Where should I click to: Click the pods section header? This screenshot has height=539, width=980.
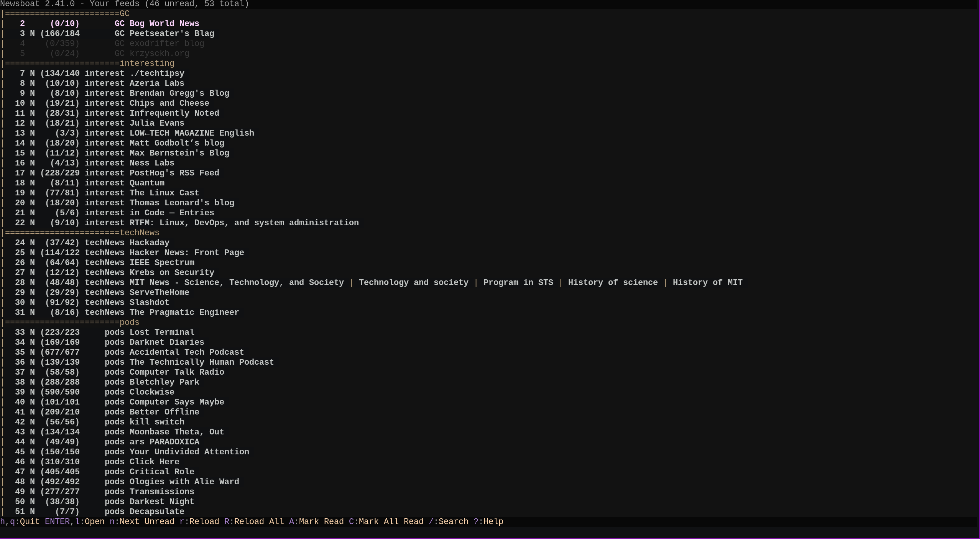pyautogui.click(x=130, y=322)
